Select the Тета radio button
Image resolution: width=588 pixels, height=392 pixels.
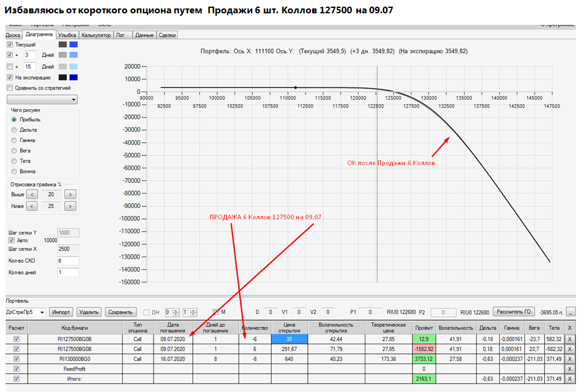click(x=15, y=161)
